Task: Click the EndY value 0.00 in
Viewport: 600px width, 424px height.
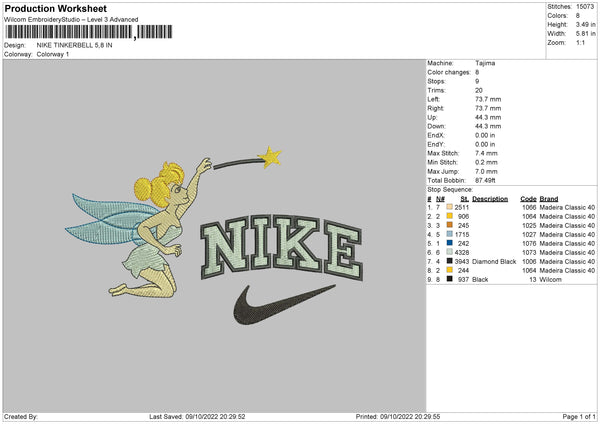Action: tap(485, 144)
